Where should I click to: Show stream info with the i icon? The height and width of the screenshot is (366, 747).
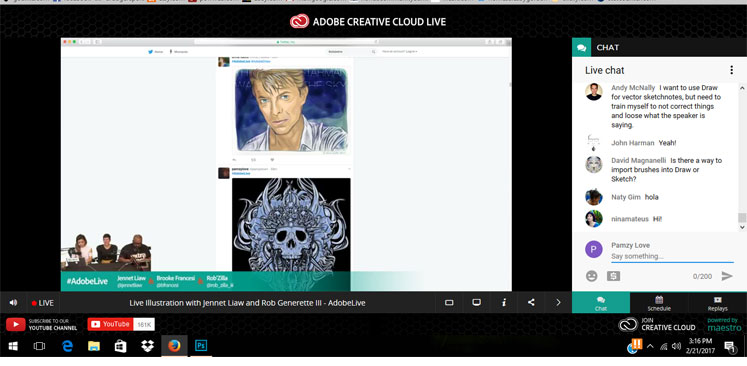504,303
